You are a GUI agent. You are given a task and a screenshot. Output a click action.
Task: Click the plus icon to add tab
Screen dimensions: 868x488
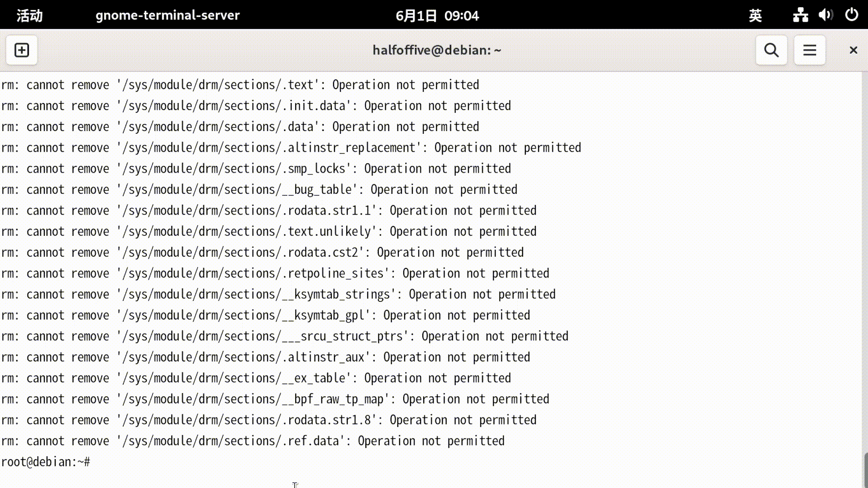pos(21,50)
